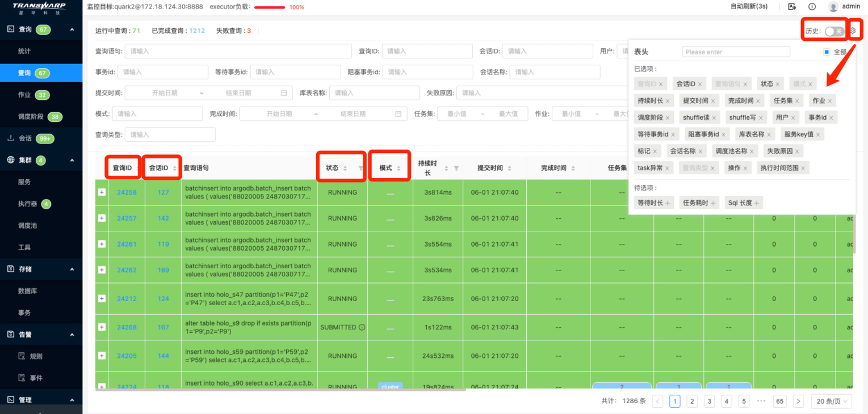
Task: Expand row of query 24258
Action: [x=102, y=192]
